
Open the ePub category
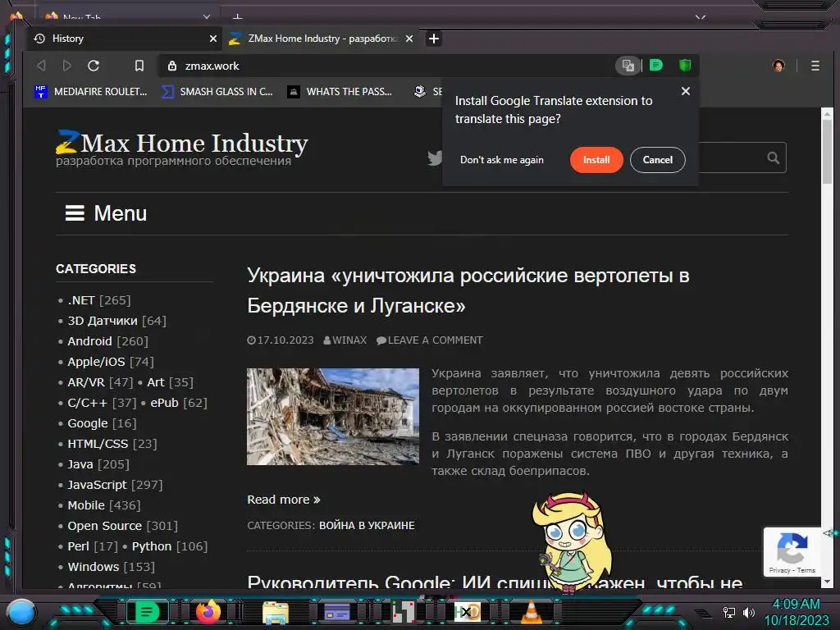[164, 402]
